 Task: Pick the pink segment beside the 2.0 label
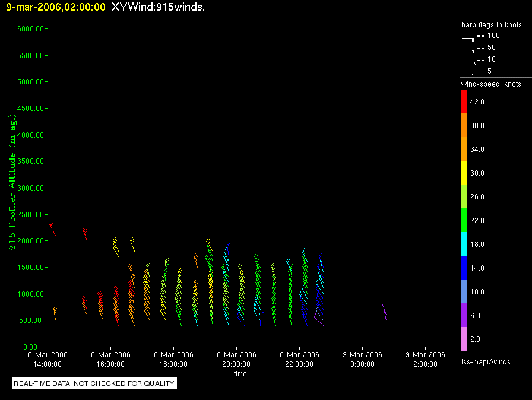click(x=464, y=339)
